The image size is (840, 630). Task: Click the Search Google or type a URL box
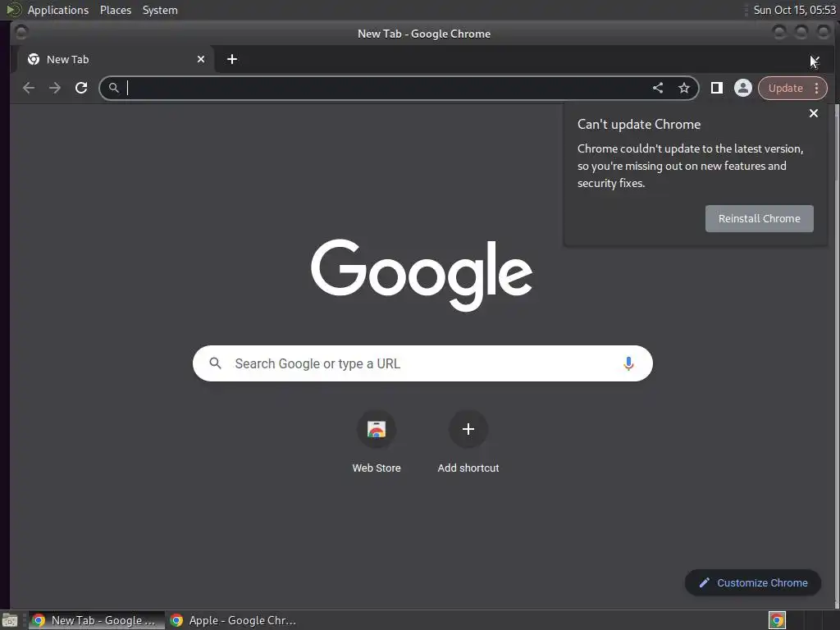422,363
